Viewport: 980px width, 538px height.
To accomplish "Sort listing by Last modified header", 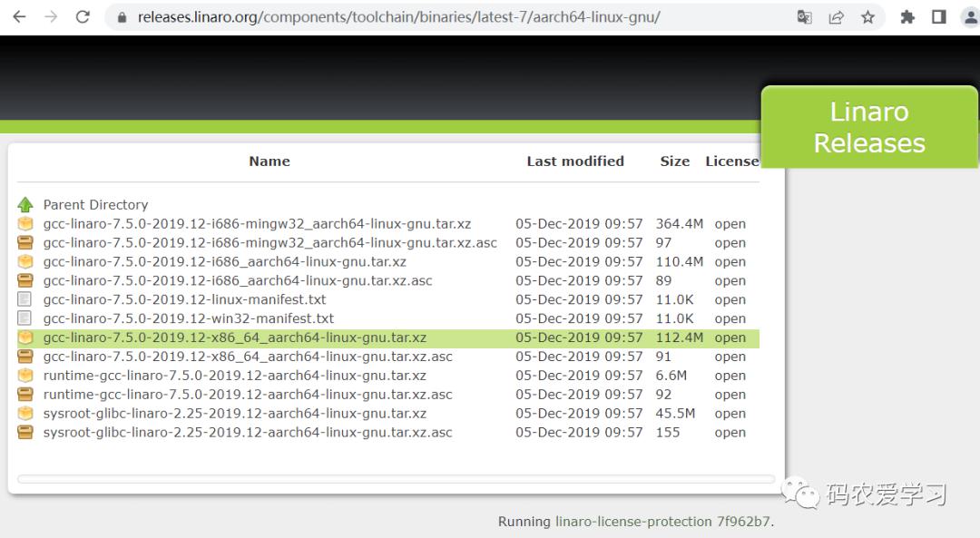I will (x=575, y=161).
